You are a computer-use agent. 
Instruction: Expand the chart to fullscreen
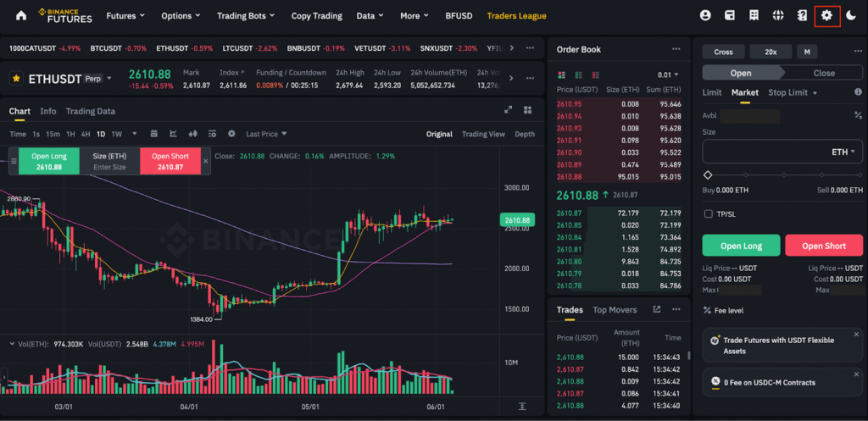pos(509,110)
